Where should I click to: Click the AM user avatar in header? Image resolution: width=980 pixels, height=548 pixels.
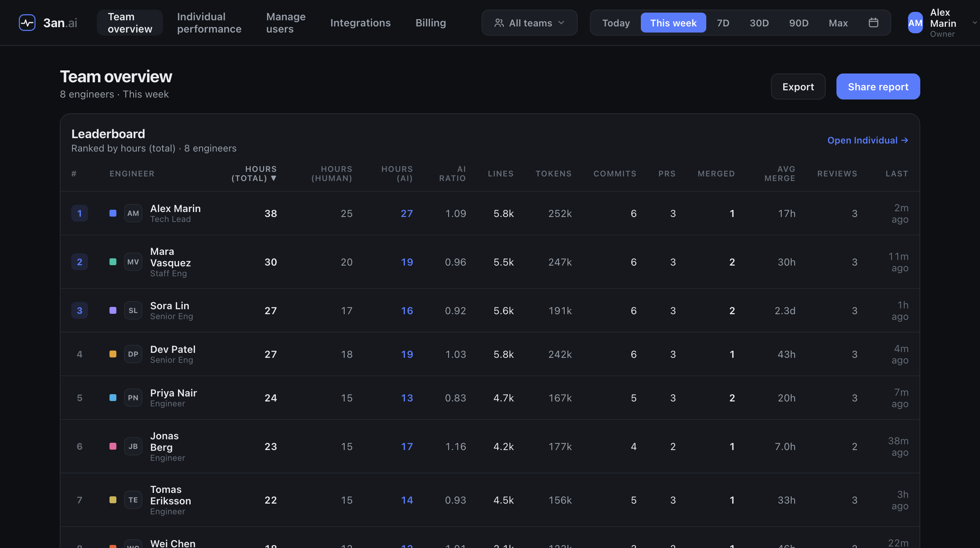pos(915,23)
